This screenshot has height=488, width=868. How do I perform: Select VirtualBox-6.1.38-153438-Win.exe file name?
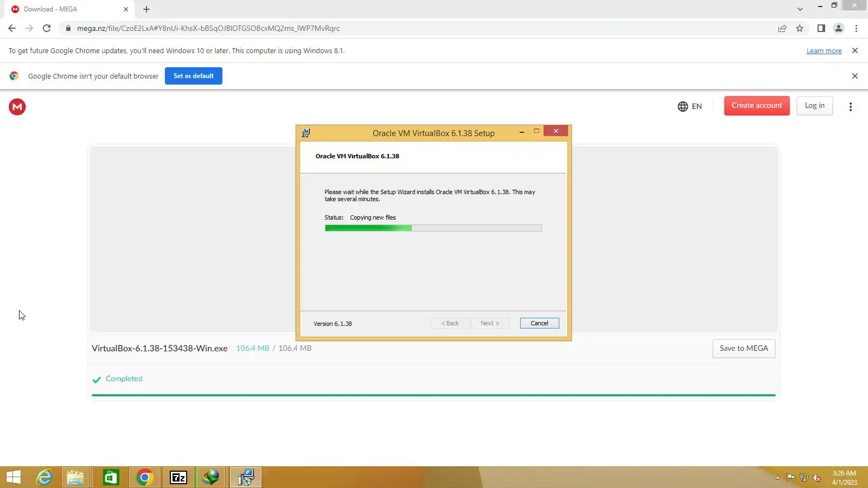click(159, 349)
